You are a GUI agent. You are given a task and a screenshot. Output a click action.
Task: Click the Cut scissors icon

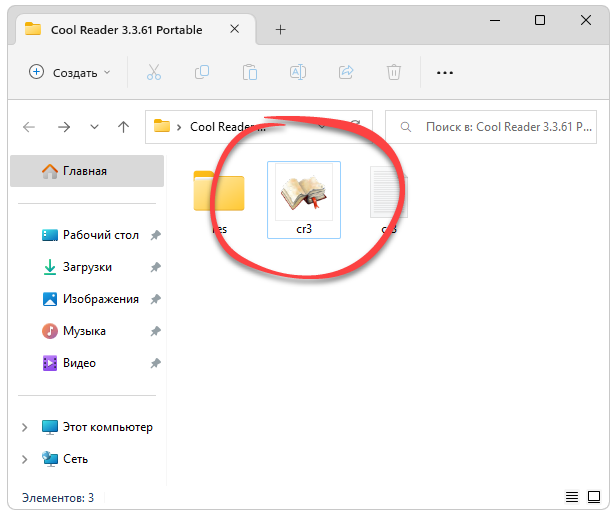[154, 72]
